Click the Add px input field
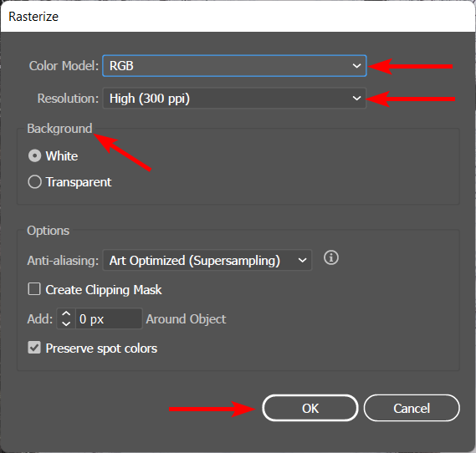 [x=109, y=318]
